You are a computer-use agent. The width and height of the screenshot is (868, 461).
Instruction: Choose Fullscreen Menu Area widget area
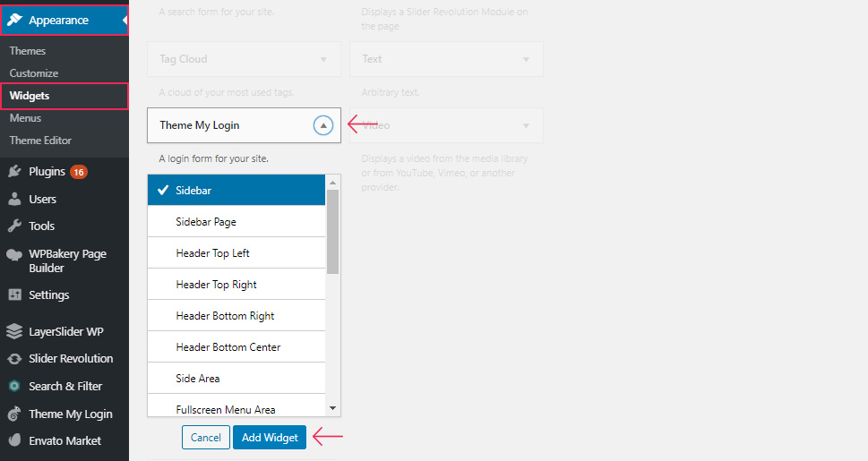tap(236, 406)
